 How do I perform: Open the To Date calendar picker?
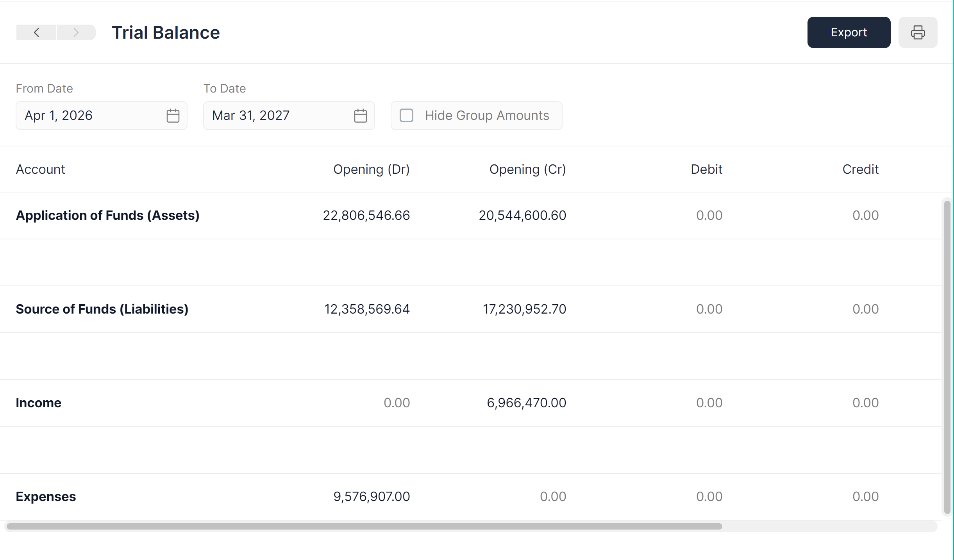[361, 115]
